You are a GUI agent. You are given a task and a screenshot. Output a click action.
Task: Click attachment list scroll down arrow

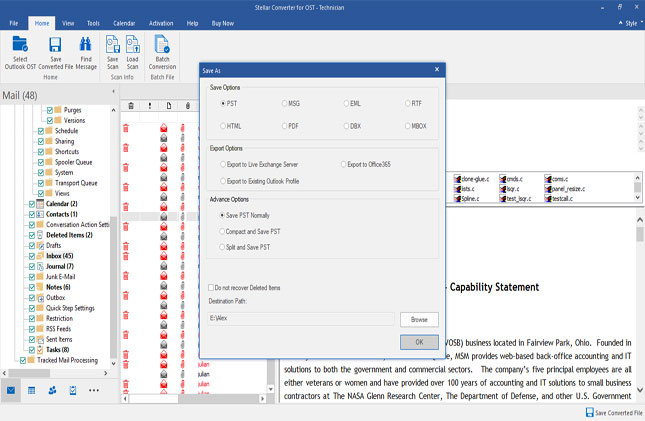click(638, 198)
